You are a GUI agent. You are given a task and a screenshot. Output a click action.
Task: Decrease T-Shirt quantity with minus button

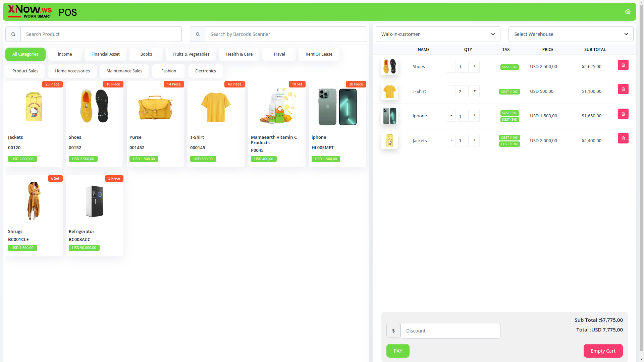pyautogui.click(x=451, y=91)
